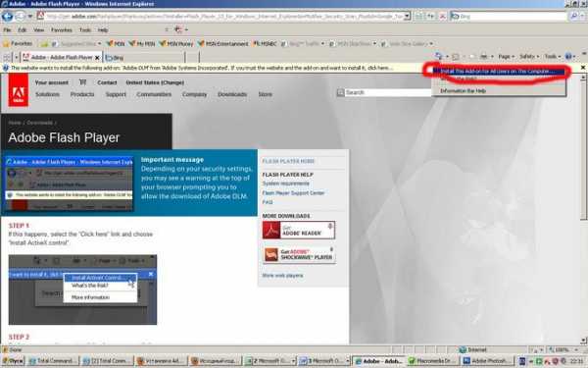Screen dimensions: 588x368
Task: Click the Quick Tabs grid icon
Action: click(7, 57)
